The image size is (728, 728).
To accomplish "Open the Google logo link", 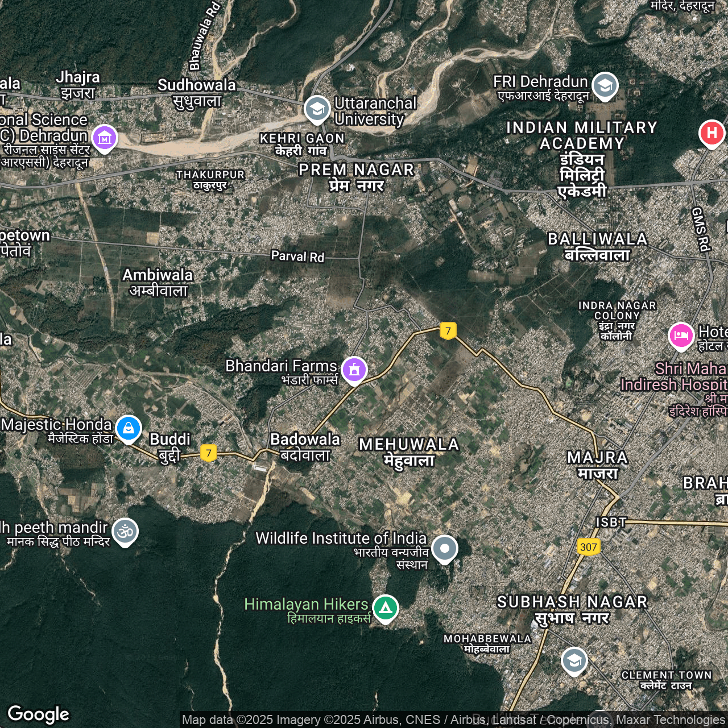I will click(x=39, y=714).
